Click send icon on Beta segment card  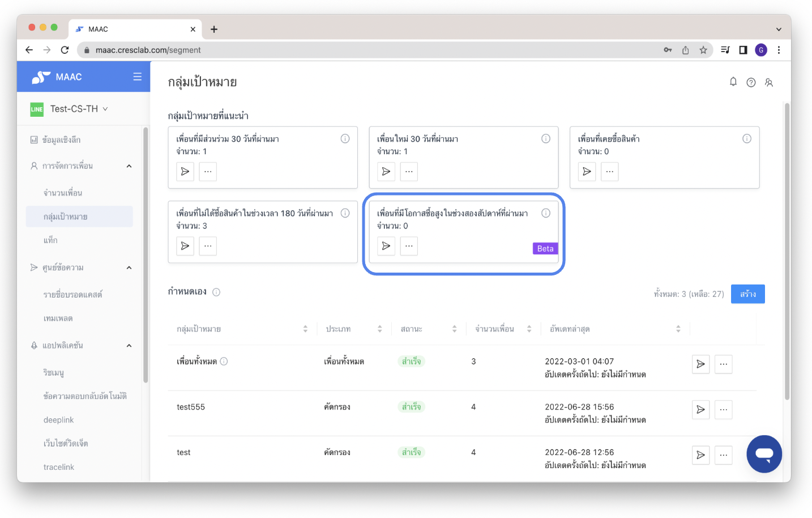coord(386,246)
